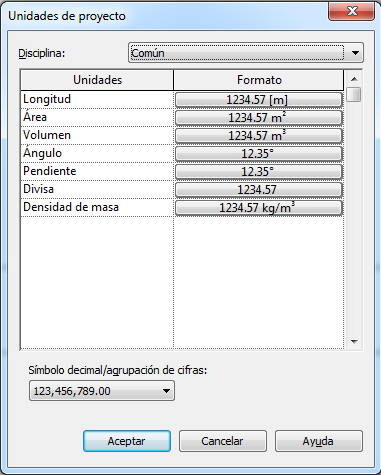Screen dimensions: 381x475
Task: Open the decimal symbol grouping dropdown
Action: tap(102, 391)
